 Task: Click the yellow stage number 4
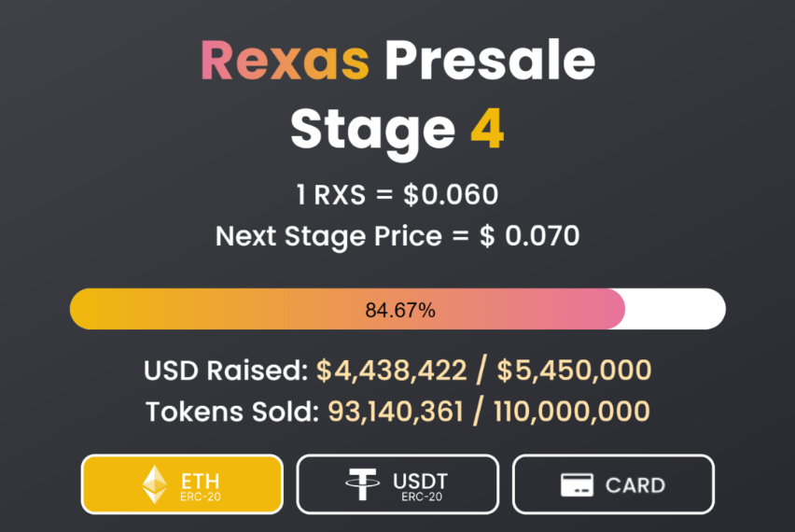coord(487,128)
